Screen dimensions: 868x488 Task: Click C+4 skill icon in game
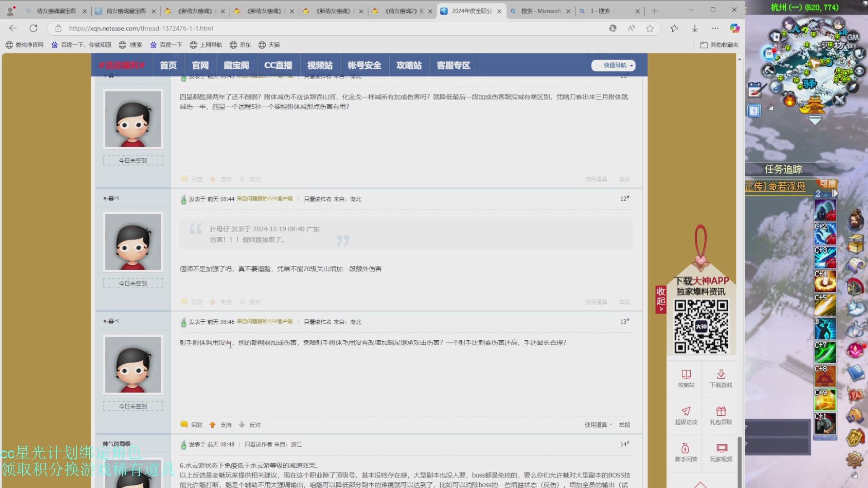pyautogui.click(x=825, y=281)
